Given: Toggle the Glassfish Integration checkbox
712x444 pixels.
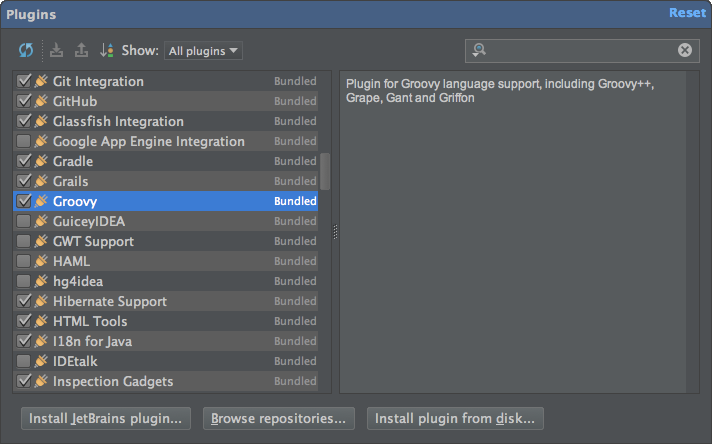Looking at the screenshot, I should [x=24, y=121].
